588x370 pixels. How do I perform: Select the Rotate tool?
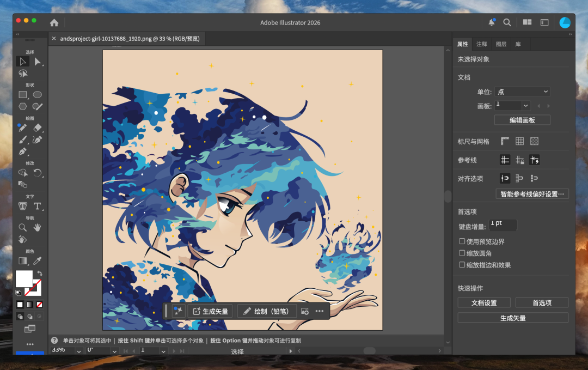[37, 173]
